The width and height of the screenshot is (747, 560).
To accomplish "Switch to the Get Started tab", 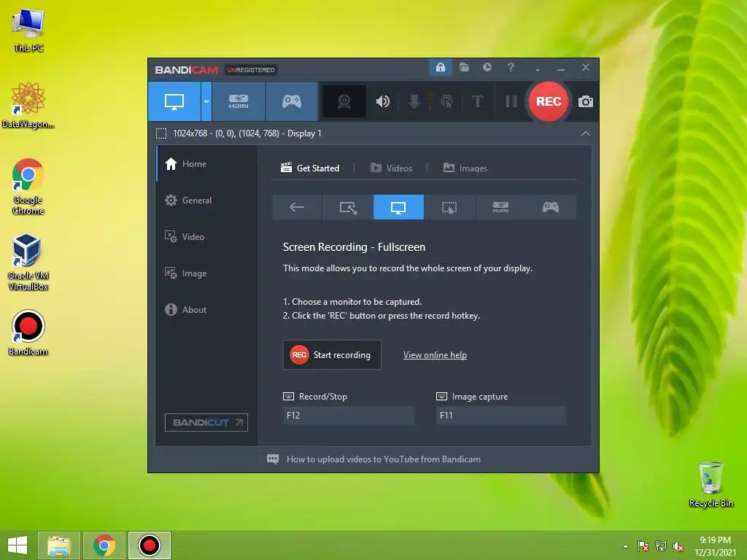I will (310, 168).
